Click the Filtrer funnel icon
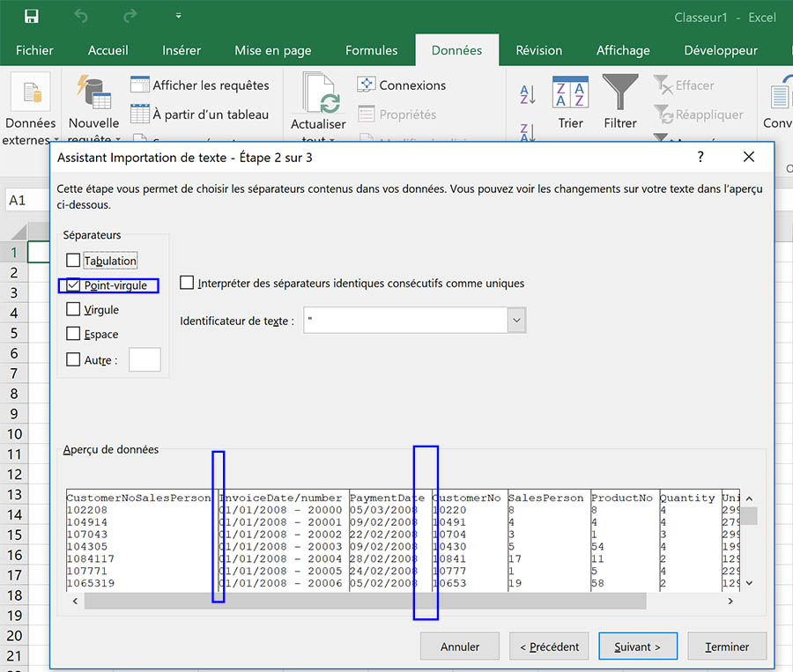 620,92
